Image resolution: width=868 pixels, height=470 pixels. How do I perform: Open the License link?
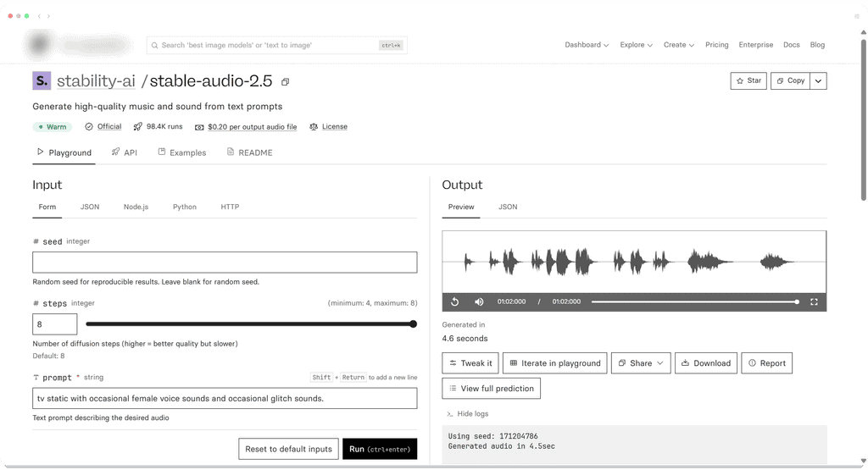[x=335, y=127]
